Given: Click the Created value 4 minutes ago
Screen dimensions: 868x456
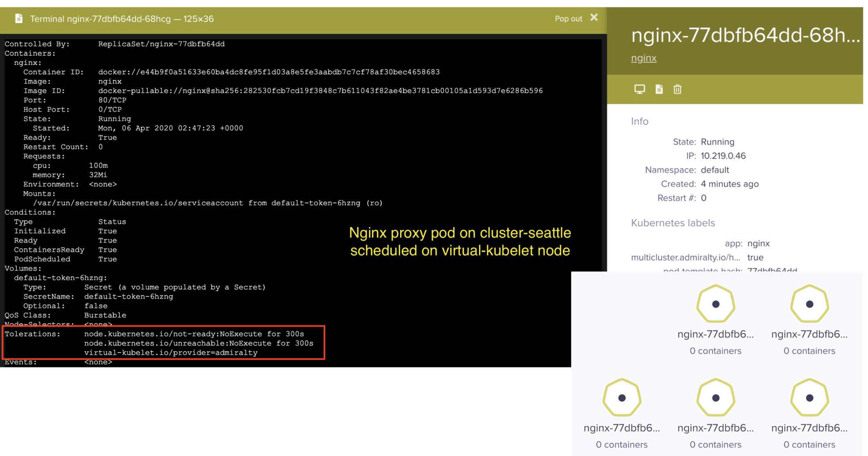Looking at the screenshot, I should click(730, 184).
